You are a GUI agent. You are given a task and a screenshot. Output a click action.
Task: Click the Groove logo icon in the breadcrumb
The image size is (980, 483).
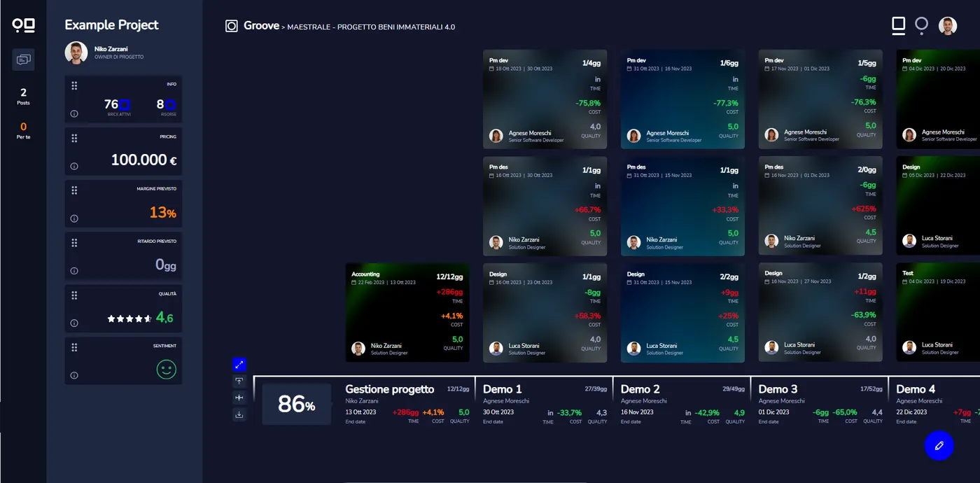pos(232,26)
